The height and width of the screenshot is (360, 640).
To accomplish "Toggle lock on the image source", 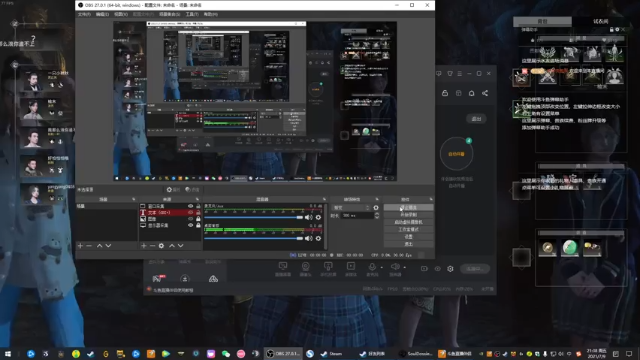I will pos(198,219).
